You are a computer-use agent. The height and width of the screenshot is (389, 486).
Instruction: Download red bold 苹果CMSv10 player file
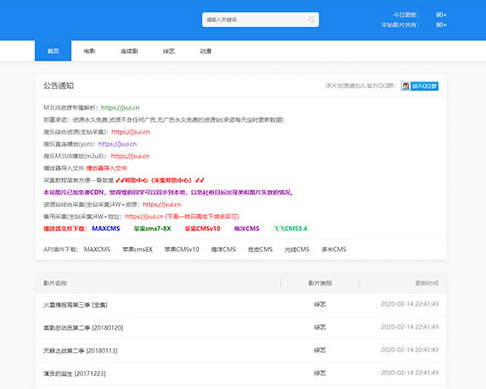click(203, 229)
